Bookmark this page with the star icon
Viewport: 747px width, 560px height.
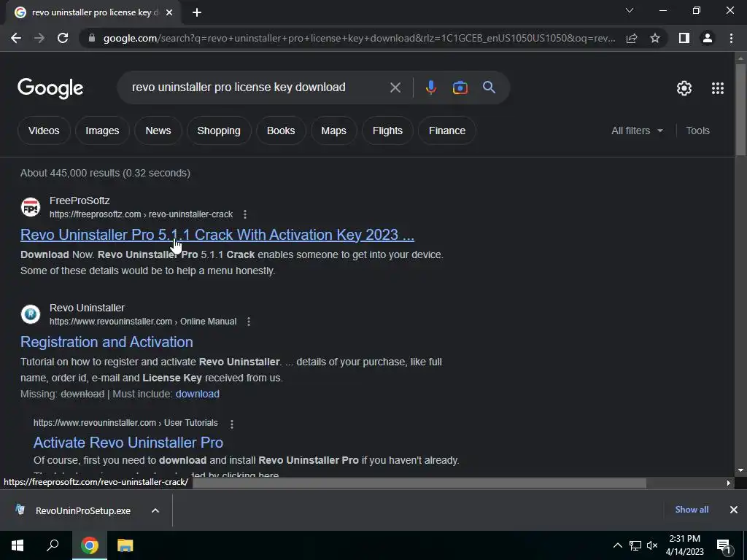pyautogui.click(x=655, y=38)
